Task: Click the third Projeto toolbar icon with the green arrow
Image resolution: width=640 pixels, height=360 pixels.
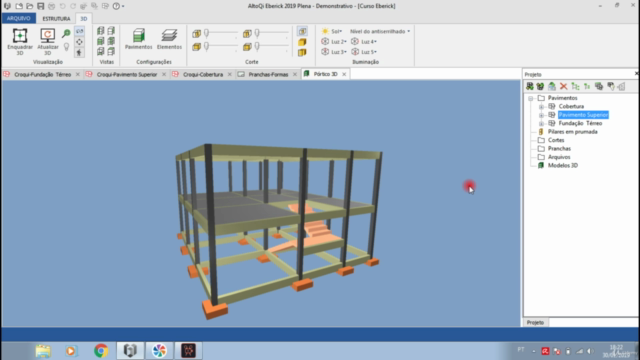Action: (x=552, y=87)
